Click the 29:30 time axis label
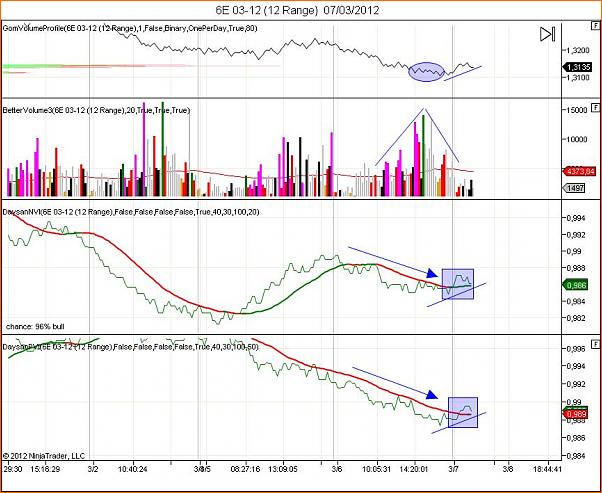The width and height of the screenshot is (602, 493). [x=12, y=469]
